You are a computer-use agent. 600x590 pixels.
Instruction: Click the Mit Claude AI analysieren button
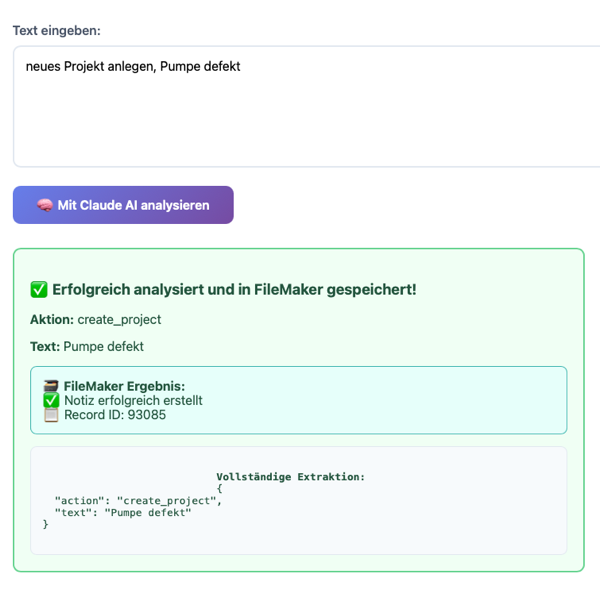click(x=123, y=205)
